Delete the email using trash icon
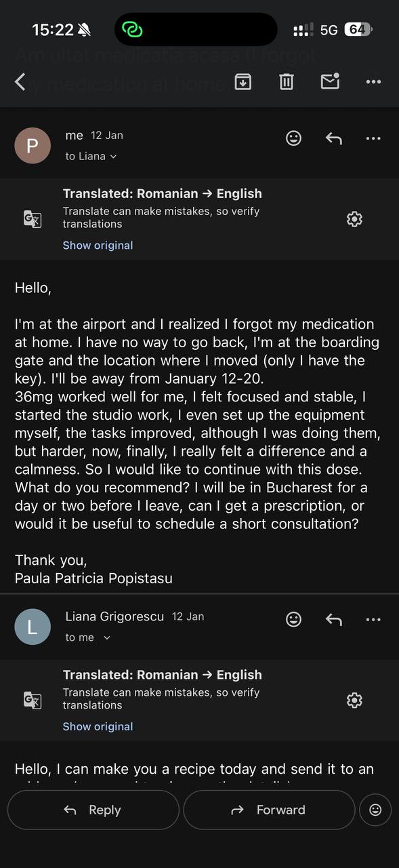 coord(286,81)
